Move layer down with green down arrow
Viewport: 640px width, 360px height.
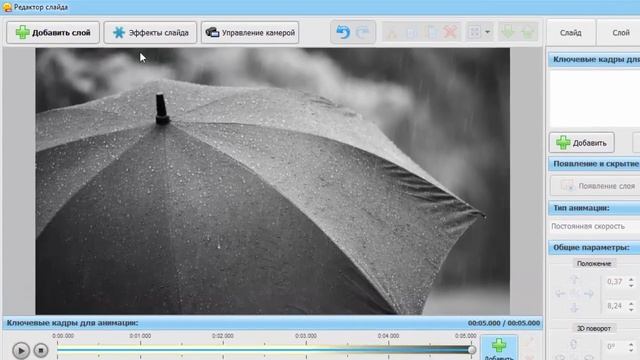click(x=508, y=32)
